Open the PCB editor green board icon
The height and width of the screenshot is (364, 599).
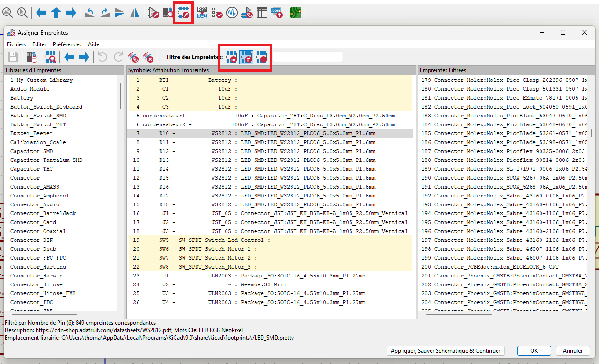click(x=295, y=13)
